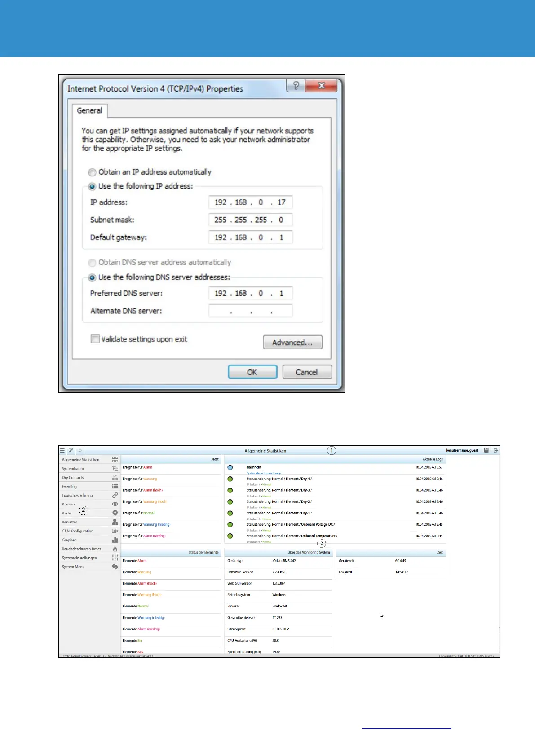
Task: Click the Firmware-Version value "2.7.4 b613"
Action: pyautogui.click(x=280, y=572)
